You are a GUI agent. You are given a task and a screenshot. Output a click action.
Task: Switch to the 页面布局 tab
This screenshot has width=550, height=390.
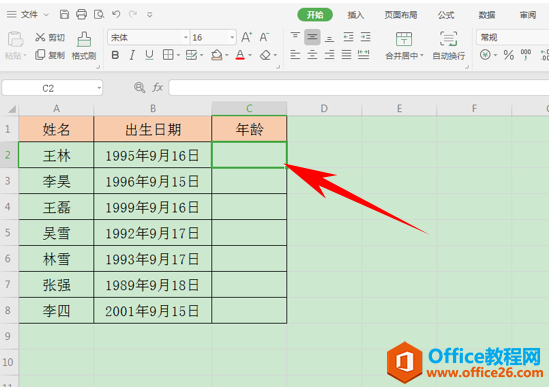click(x=401, y=15)
